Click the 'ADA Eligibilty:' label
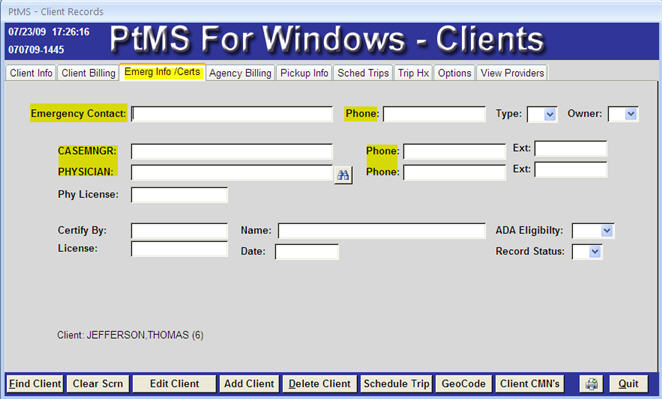 529,231
